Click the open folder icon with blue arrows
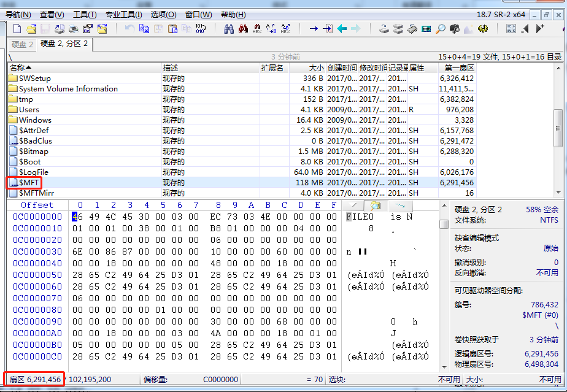 click(x=102, y=29)
